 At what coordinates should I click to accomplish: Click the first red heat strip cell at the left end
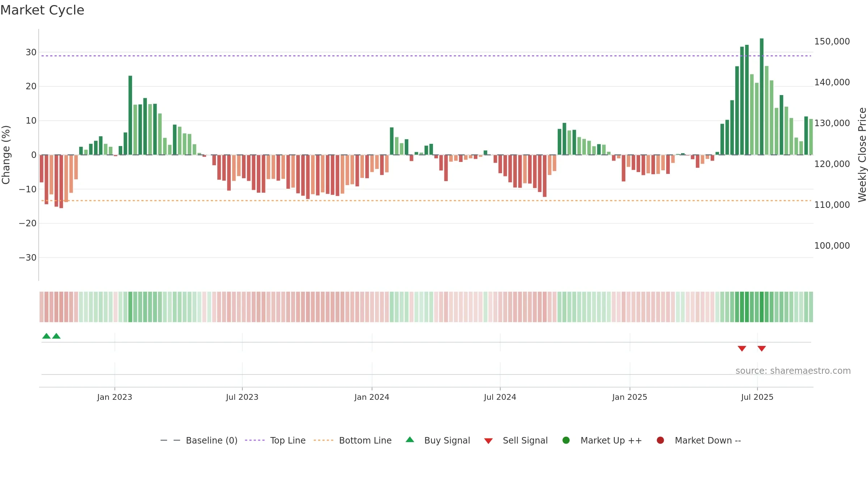coord(42,307)
